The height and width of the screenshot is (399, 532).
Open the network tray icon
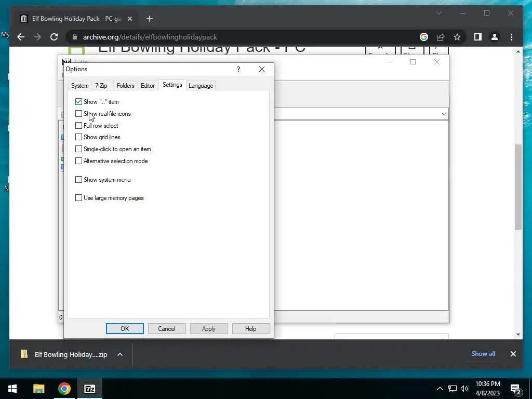pos(453,389)
